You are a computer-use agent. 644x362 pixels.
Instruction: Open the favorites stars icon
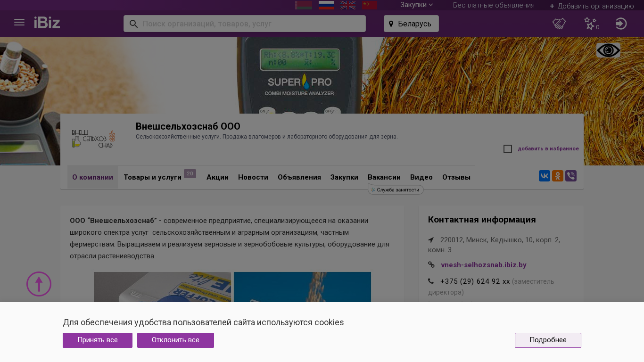590,24
